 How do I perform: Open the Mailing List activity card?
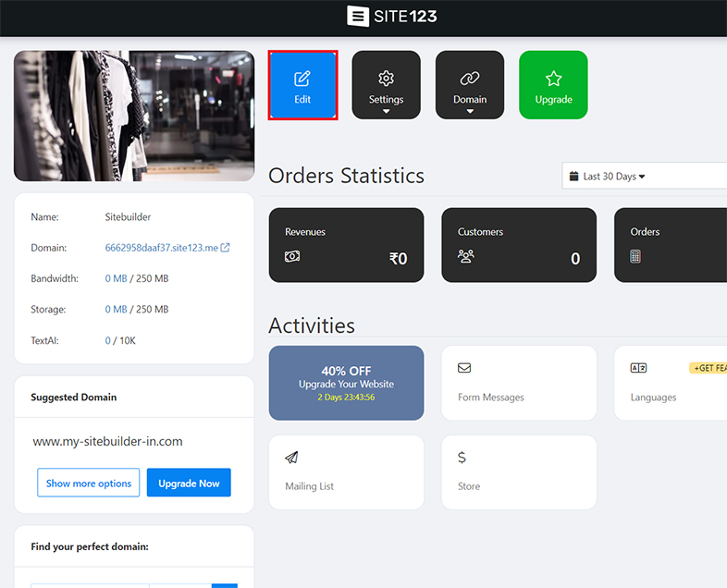tap(346, 472)
